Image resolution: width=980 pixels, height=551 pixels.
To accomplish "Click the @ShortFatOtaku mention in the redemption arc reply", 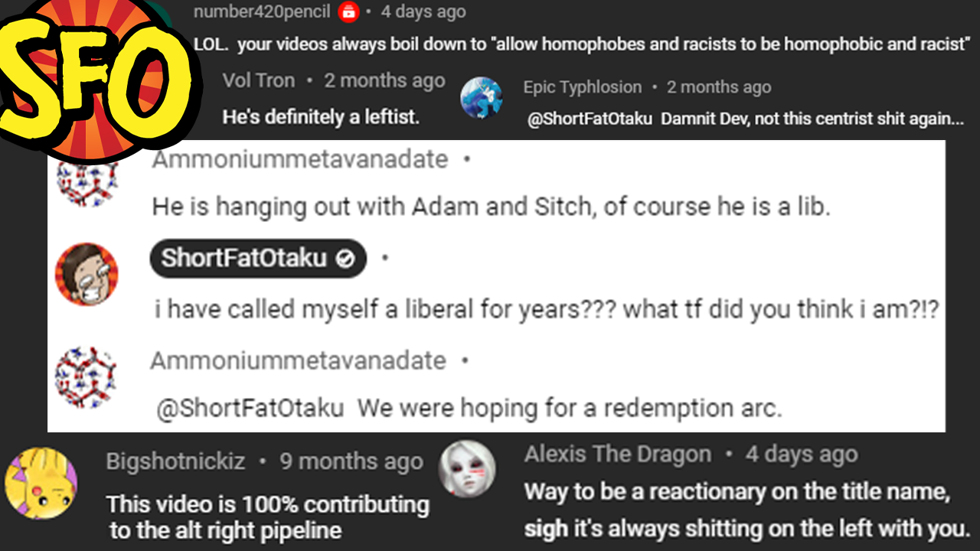I will coord(250,407).
